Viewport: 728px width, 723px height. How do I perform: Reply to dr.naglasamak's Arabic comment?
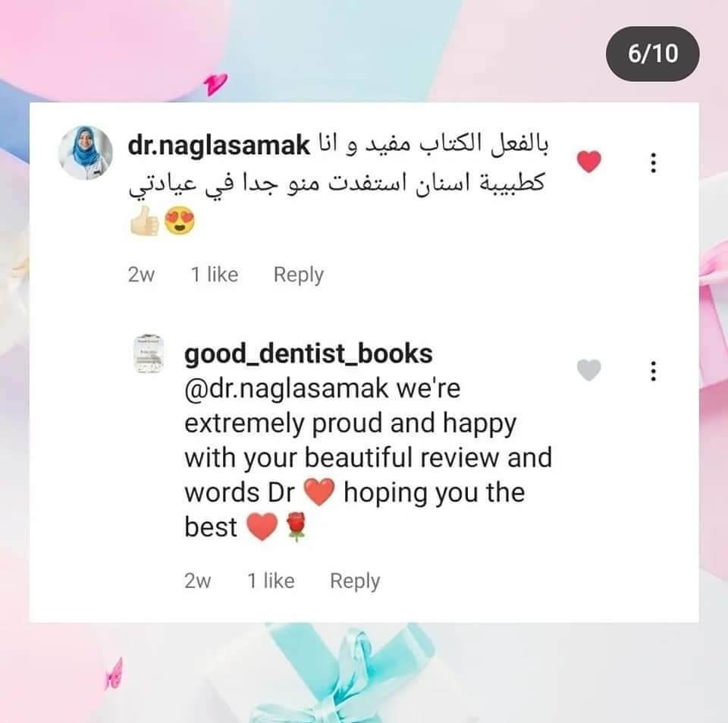click(299, 275)
